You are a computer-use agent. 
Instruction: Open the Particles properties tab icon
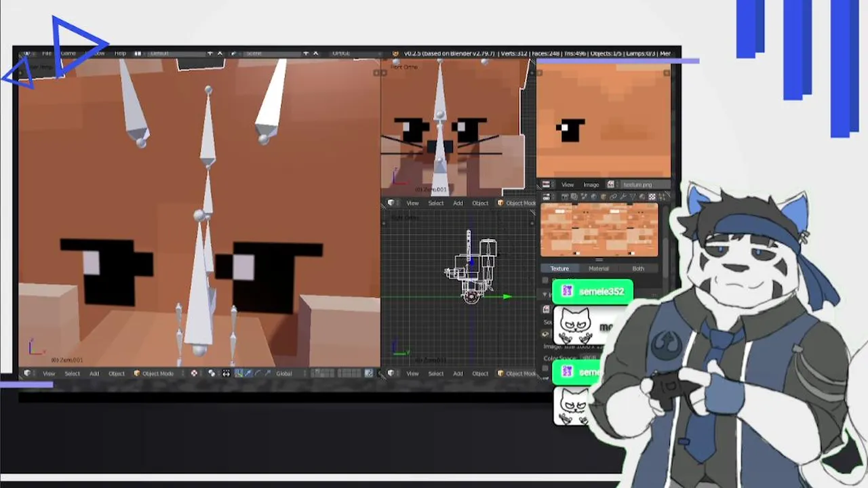[661, 197]
